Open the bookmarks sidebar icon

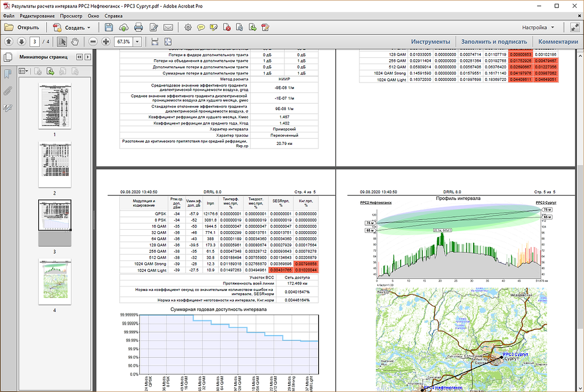8,74
